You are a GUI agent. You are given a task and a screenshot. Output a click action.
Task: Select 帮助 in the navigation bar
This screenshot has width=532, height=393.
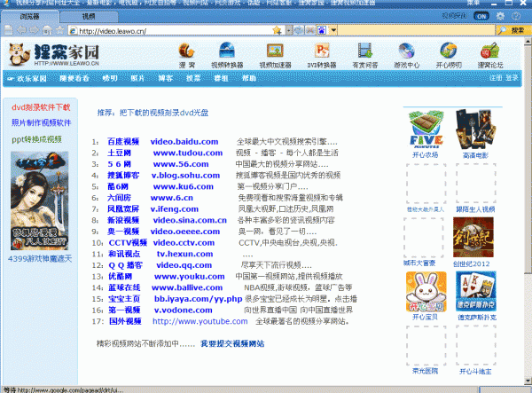248,78
